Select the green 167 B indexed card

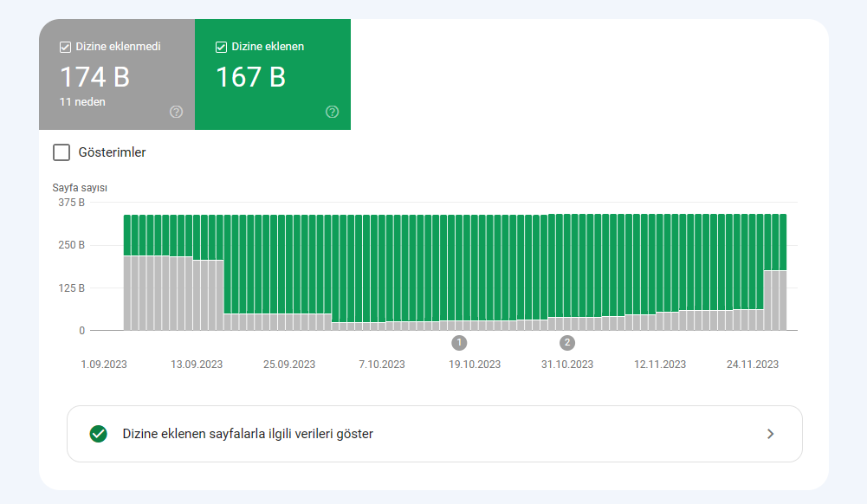(273, 74)
